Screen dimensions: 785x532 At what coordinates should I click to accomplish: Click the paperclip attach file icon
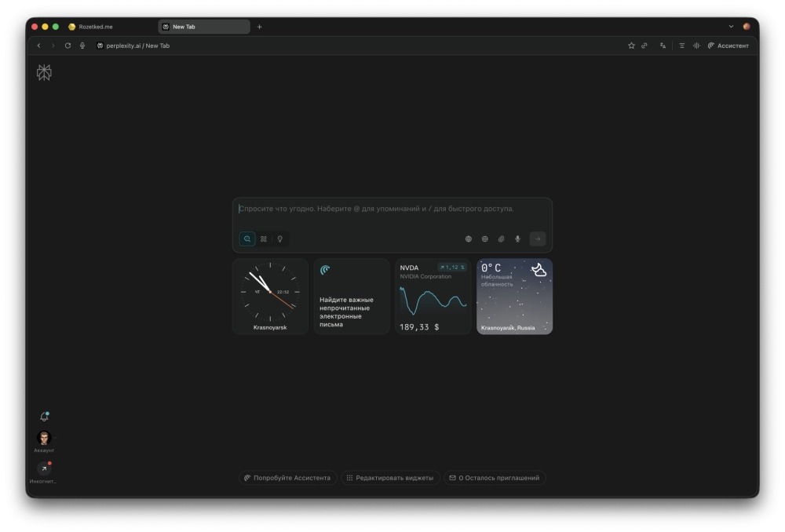click(x=501, y=239)
